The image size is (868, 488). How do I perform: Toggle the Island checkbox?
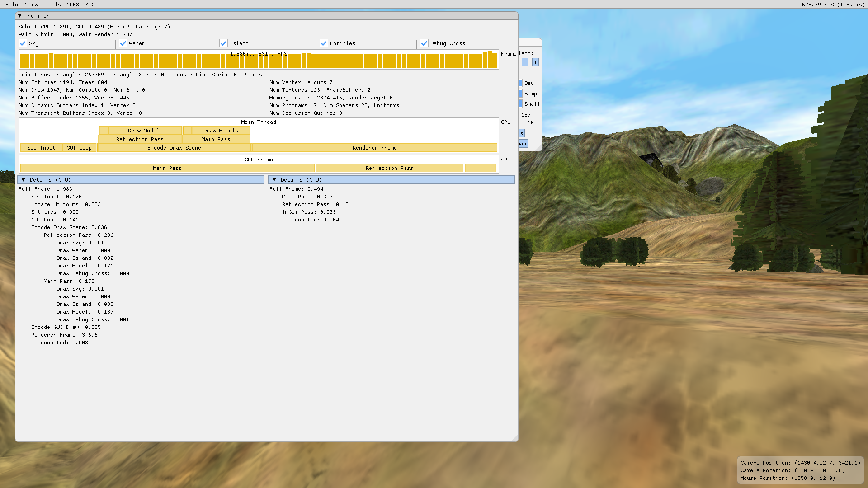pyautogui.click(x=224, y=43)
